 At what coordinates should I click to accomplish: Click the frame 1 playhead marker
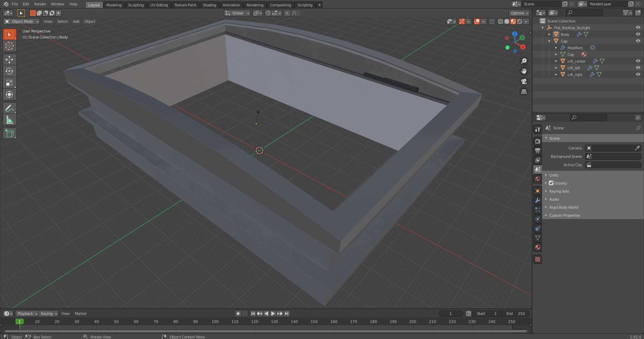click(19, 322)
